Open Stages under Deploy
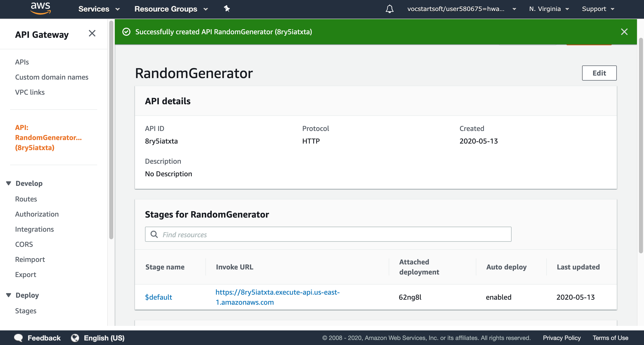644x345 pixels. (x=26, y=311)
